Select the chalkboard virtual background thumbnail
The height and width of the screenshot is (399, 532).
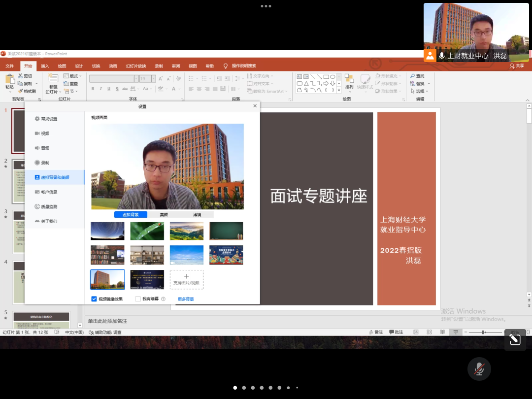click(x=226, y=231)
